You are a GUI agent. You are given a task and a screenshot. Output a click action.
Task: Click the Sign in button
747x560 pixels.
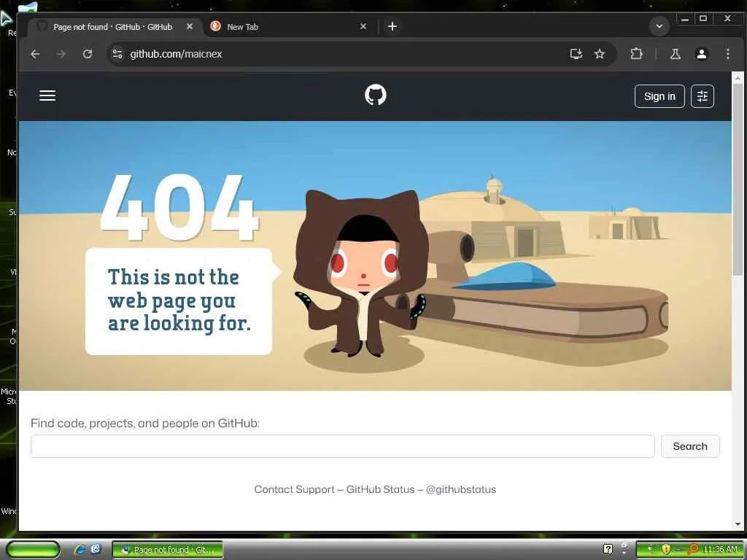(659, 96)
